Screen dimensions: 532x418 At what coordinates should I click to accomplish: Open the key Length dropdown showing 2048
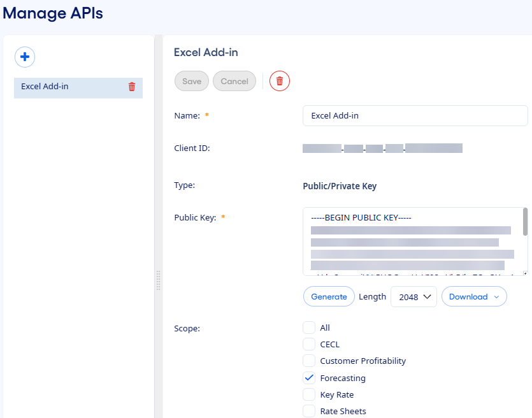click(413, 297)
